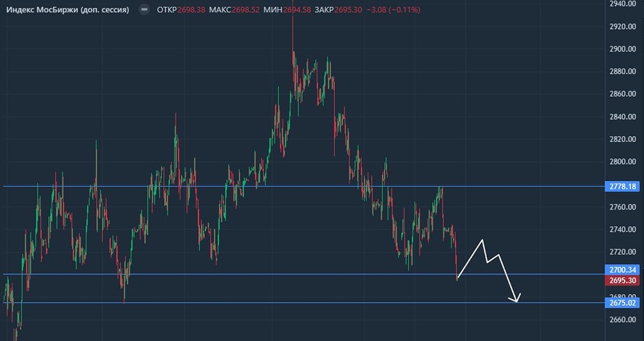Click the 2660.00 price axis label

624,320
